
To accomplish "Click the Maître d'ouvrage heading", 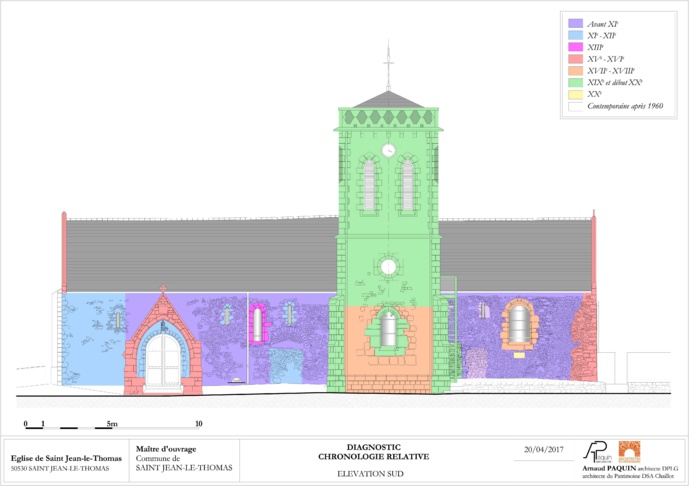I will coord(166,449).
